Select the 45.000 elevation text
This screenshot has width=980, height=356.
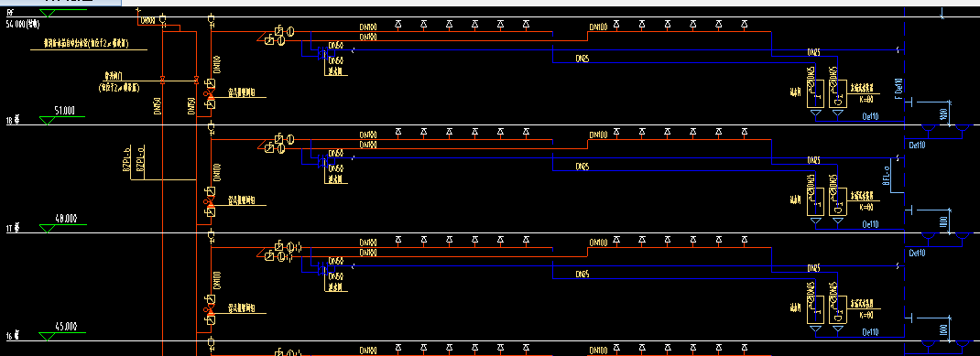coord(66,327)
